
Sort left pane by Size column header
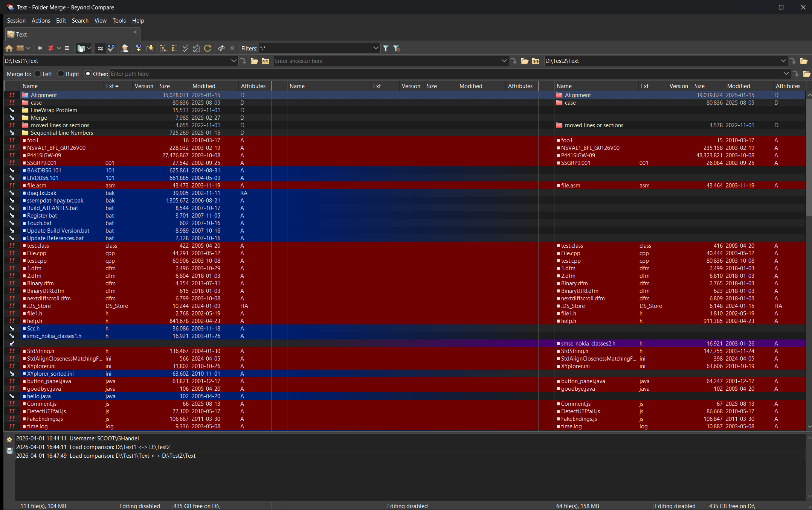(x=174, y=86)
